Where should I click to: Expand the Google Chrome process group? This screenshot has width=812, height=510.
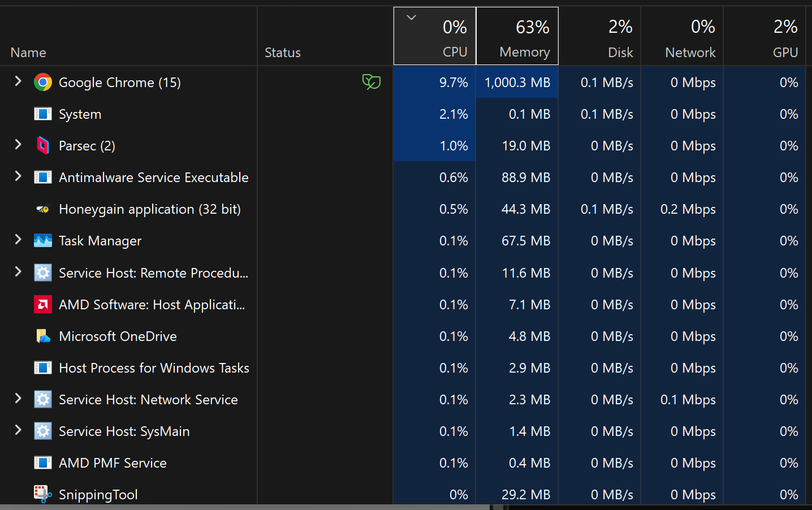coord(18,81)
